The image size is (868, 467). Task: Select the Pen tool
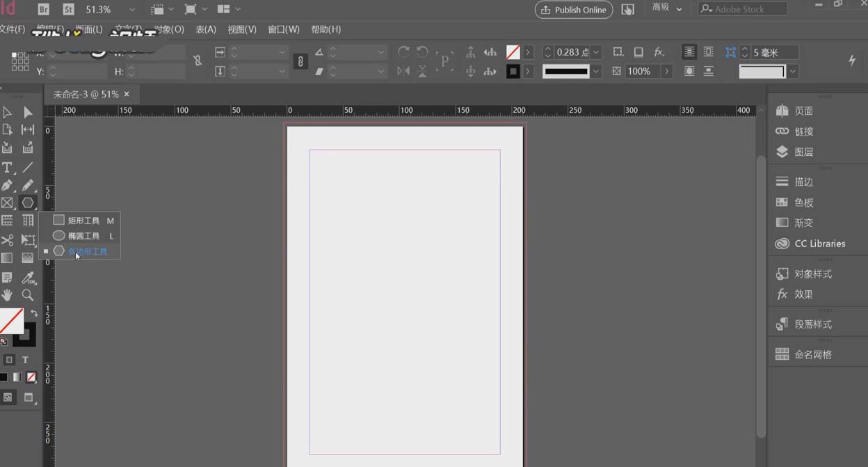pos(7,185)
